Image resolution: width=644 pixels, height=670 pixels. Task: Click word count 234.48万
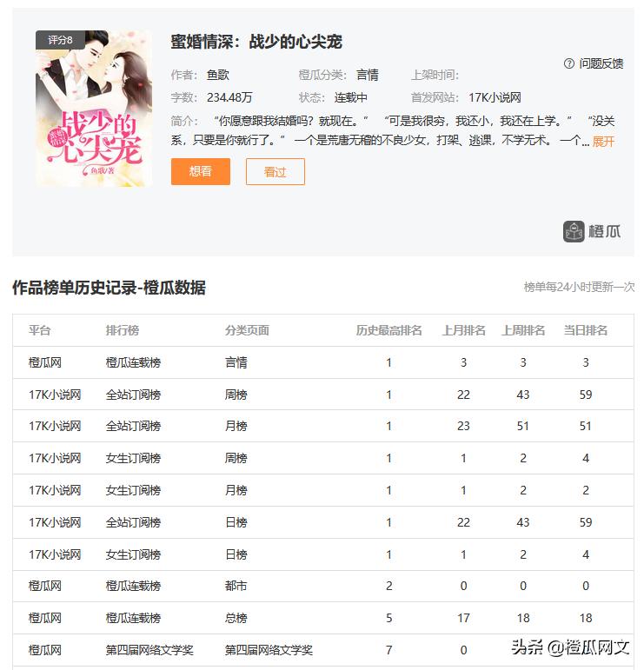pyautogui.click(x=229, y=97)
